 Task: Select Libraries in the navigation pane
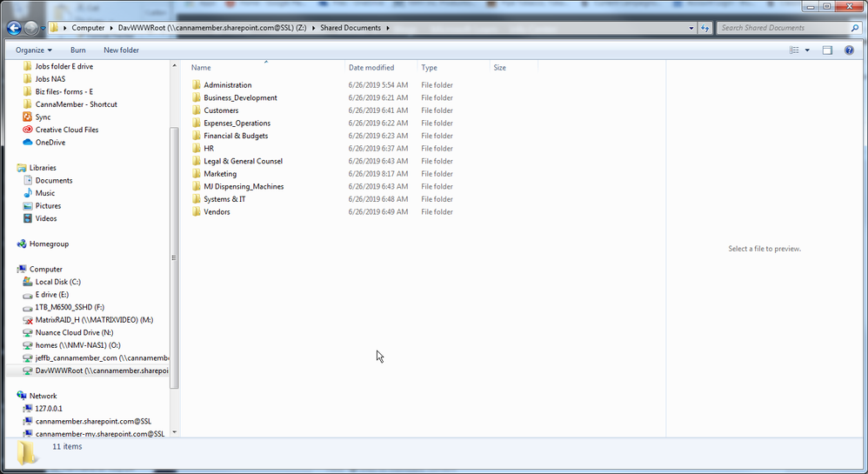click(43, 168)
